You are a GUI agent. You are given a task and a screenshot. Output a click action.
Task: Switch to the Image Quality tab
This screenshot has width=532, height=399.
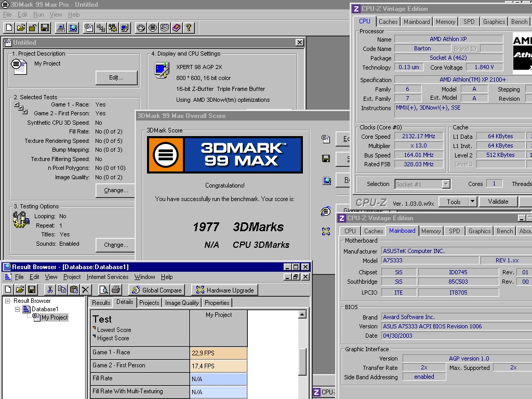click(182, 303)
